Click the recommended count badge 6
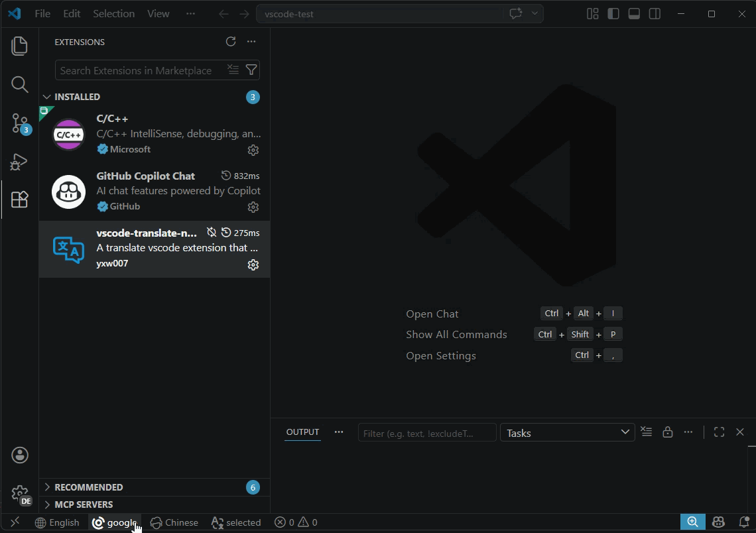The height and width of the screenshot is (533, 756). coord(253,487)
